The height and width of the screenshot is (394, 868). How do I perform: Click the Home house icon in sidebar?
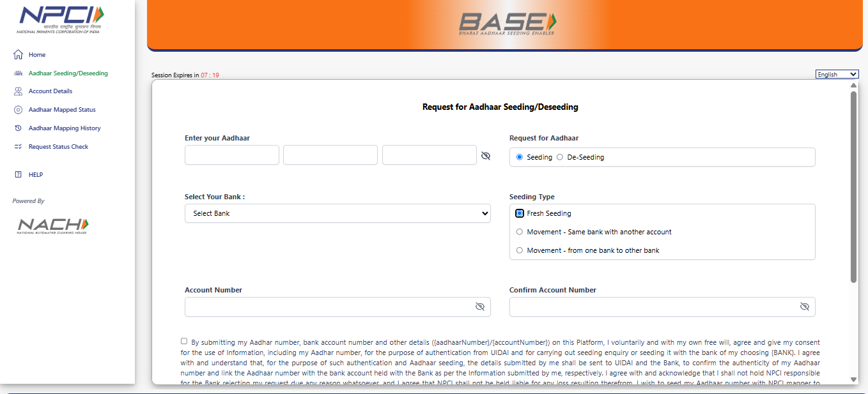18,55
